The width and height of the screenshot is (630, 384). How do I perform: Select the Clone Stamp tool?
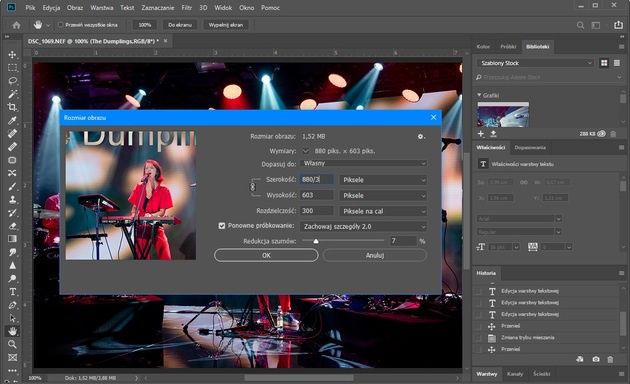click(x=12, y=199)
